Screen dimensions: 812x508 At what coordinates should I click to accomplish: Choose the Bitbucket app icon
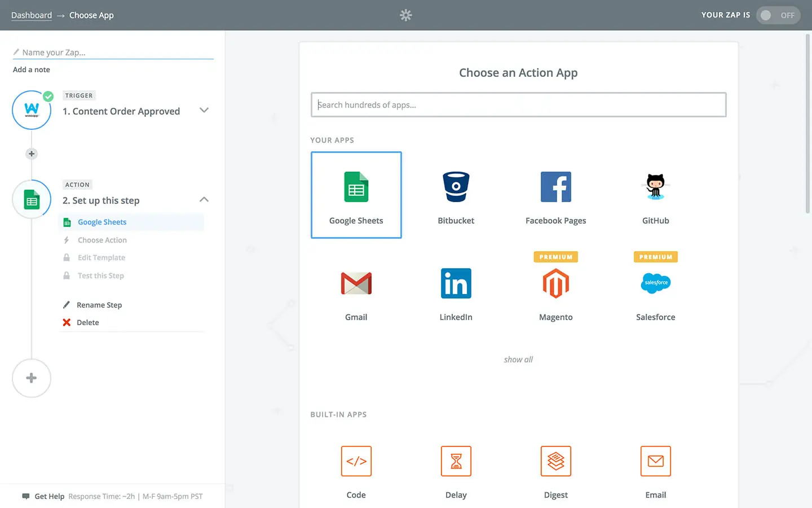(x=456, y=187)
